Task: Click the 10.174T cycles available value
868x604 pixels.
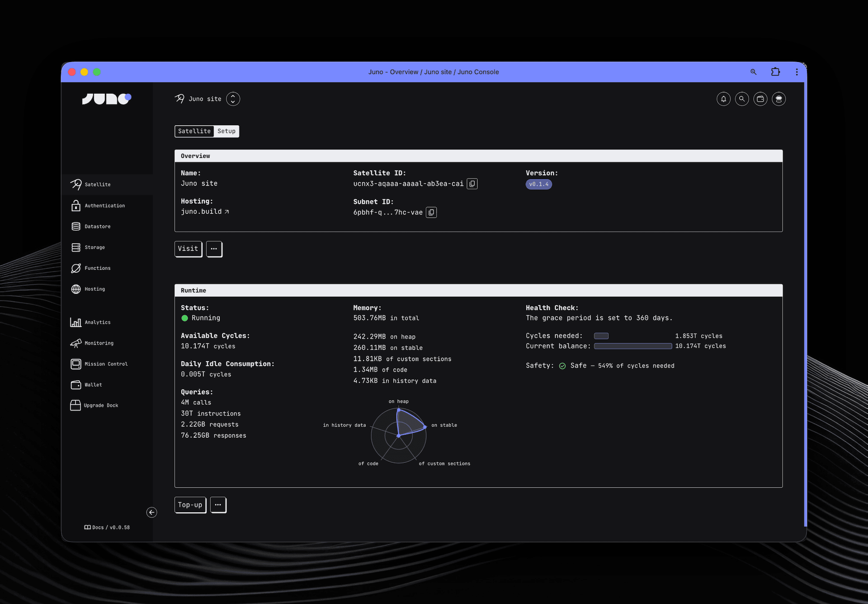Action: [208, 346]
